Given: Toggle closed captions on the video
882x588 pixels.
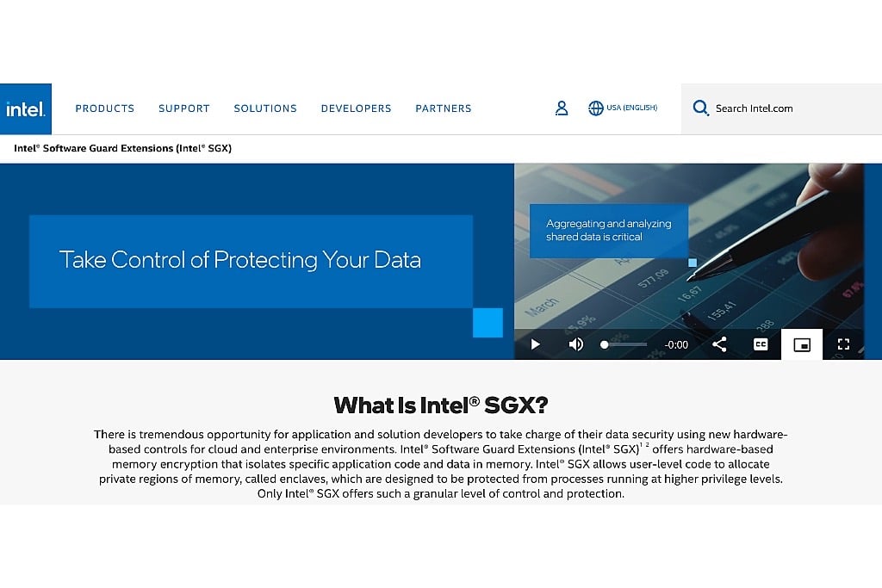Looking at the screenshot, I should pos(761,344).
